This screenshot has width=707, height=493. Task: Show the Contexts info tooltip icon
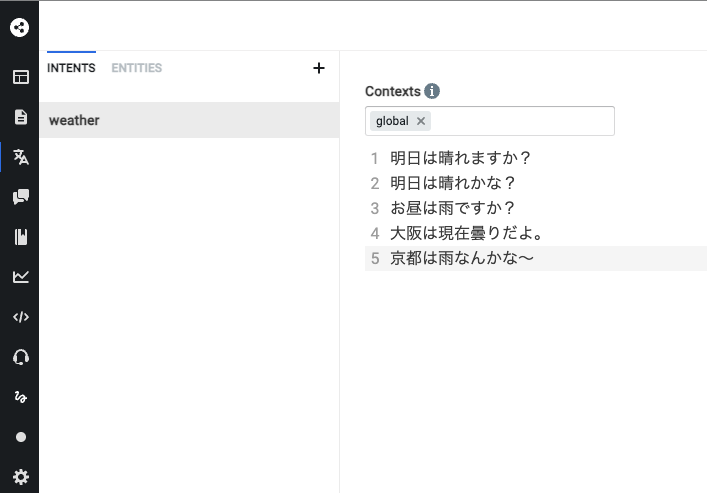point(432,91)
